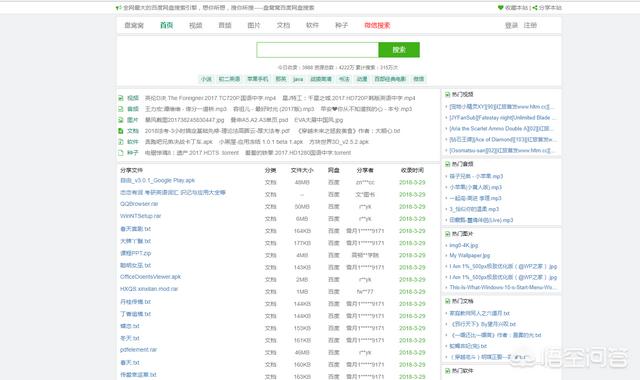Select the 微信 hot keyword tag
Screen dimensions: 640x380
(419, 79)
